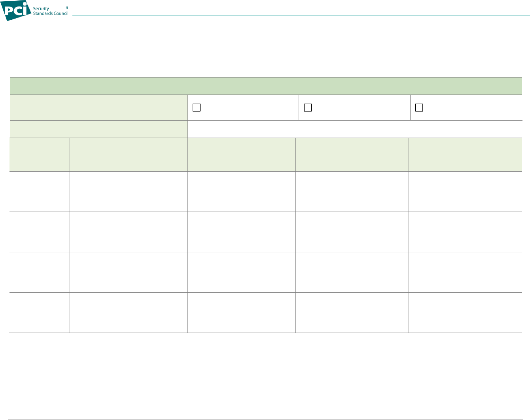This screenshot has width=530, height=420.
Task: Select the first column's green header cell
Action: 40,155
